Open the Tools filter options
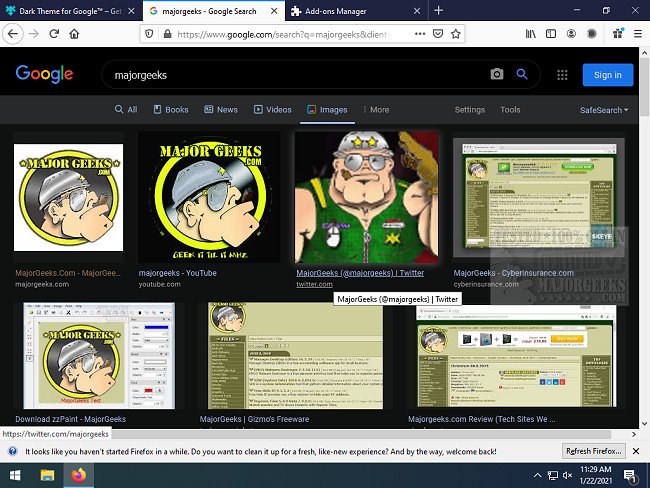Screen dimensions: 650x488 (x=510, y=109)
